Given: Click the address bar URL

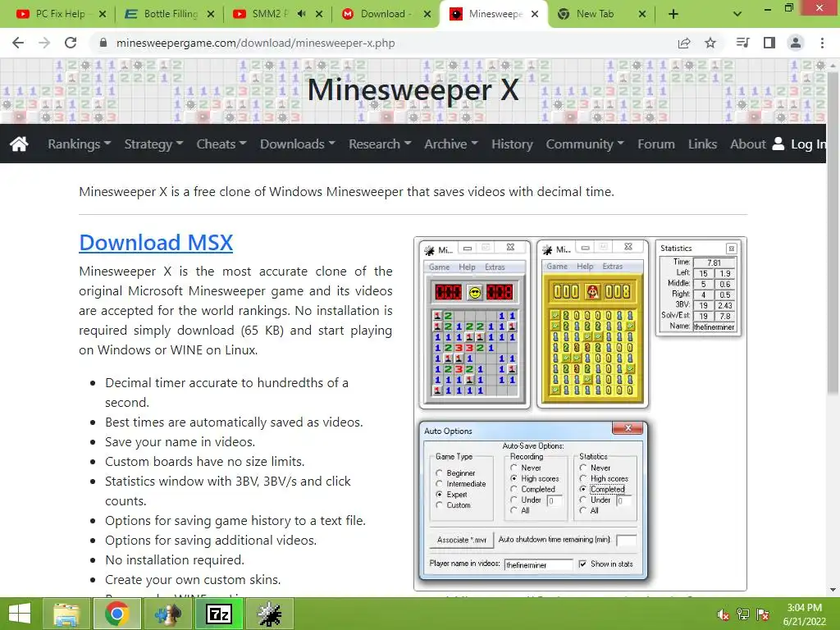Looking at the screenshot, I should pyautogui.click(x=256, y=43).
